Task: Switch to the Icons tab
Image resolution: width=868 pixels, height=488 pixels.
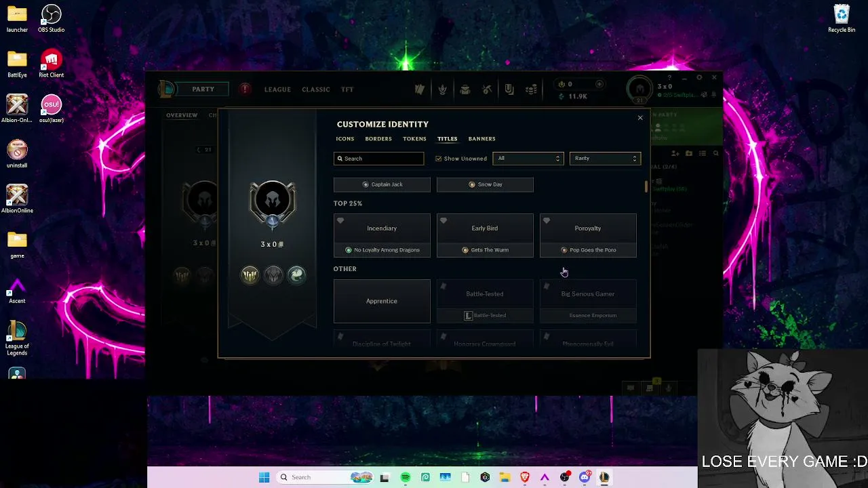Action: coord(345,139)
